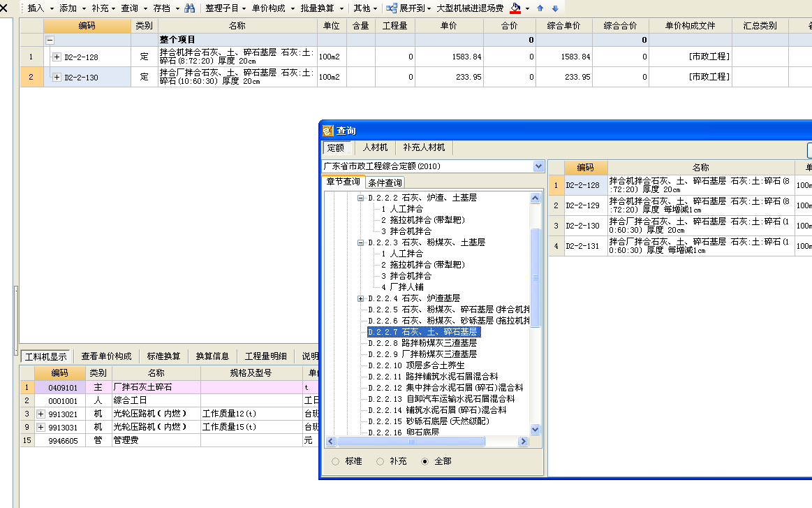Image resolution: width=812 pixels, height=508 pixels.
Task: Click the 查询 dialog title icon
Action: 328,131
